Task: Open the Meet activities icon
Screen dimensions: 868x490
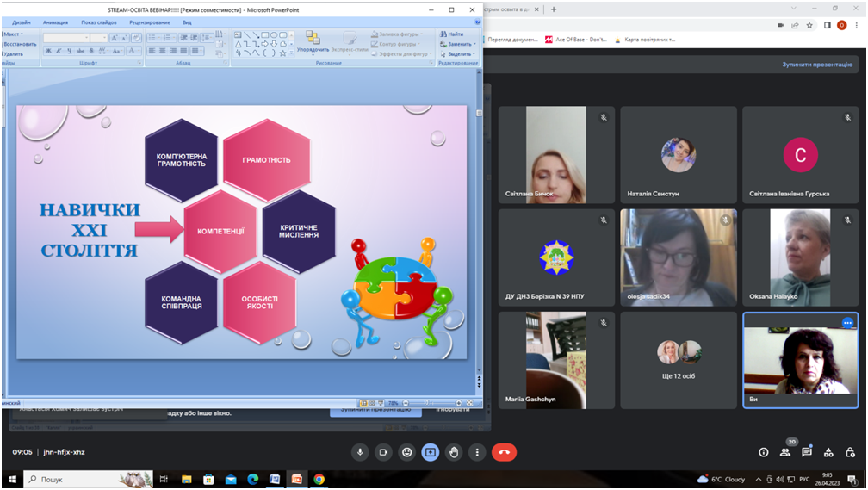Action: 828,452
